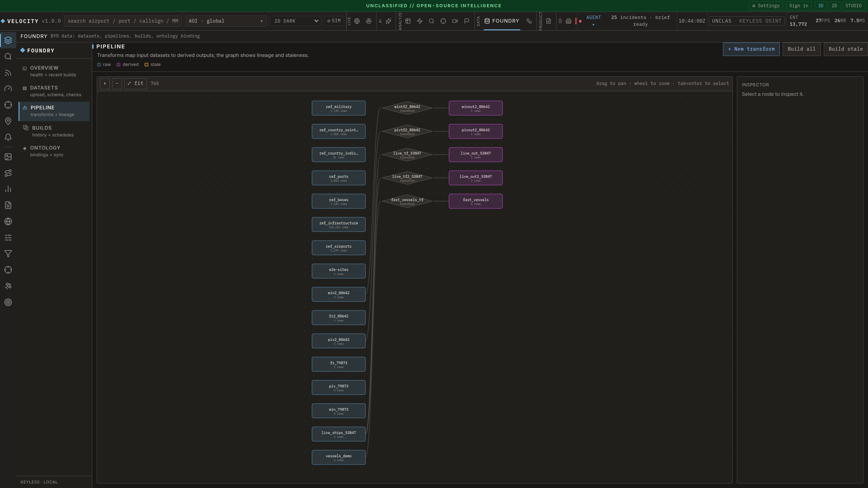This screenshot has height=488, width=868.
Task: Select the FOUNDRY data tab
Action: click(x=502, y=21)
